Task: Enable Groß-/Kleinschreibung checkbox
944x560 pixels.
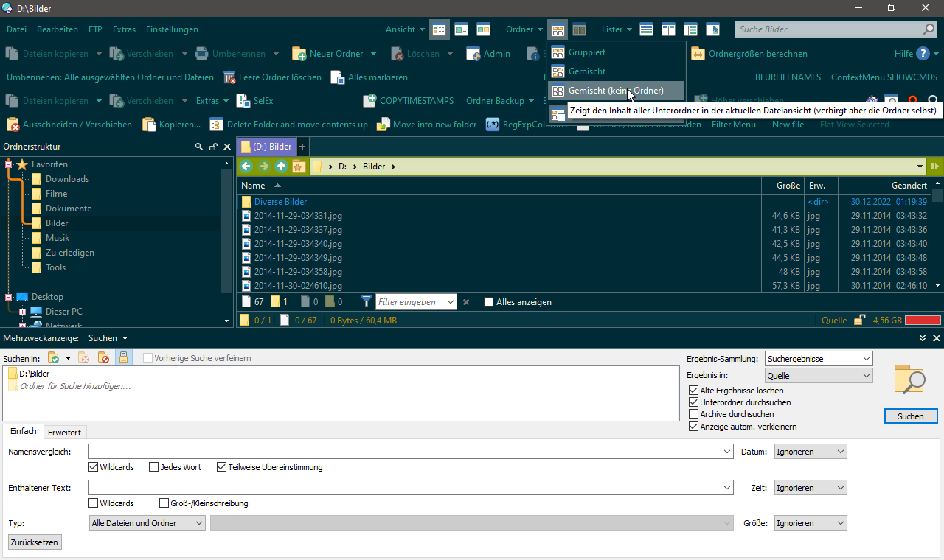Action: pos(164,503)
